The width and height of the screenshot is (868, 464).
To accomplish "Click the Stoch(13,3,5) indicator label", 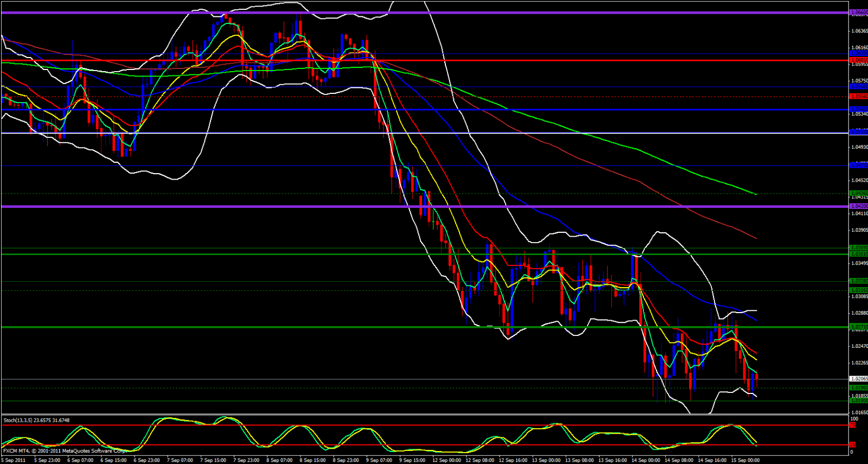I will pyautogui.click(x=36, y=420).
